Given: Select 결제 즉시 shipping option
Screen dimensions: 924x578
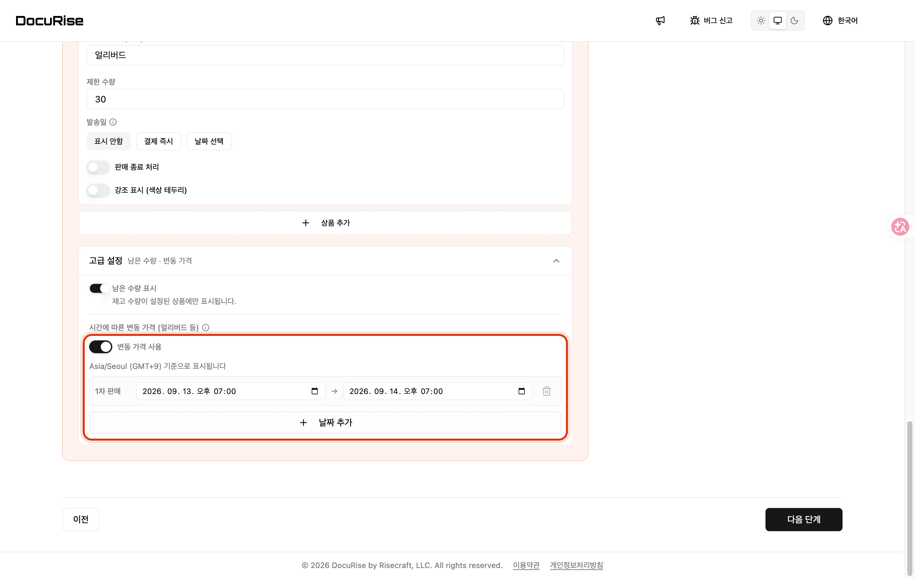Looking at the screenshot, I should click(x=158, y=141).
